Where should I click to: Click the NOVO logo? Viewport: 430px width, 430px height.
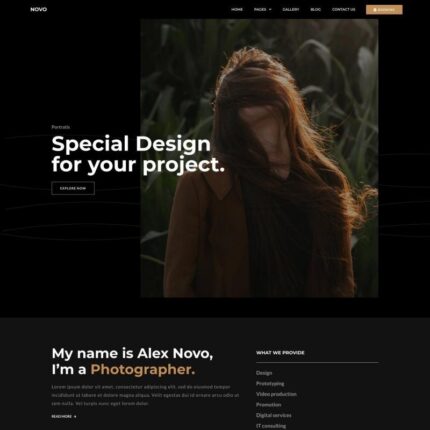click(39, 9)
